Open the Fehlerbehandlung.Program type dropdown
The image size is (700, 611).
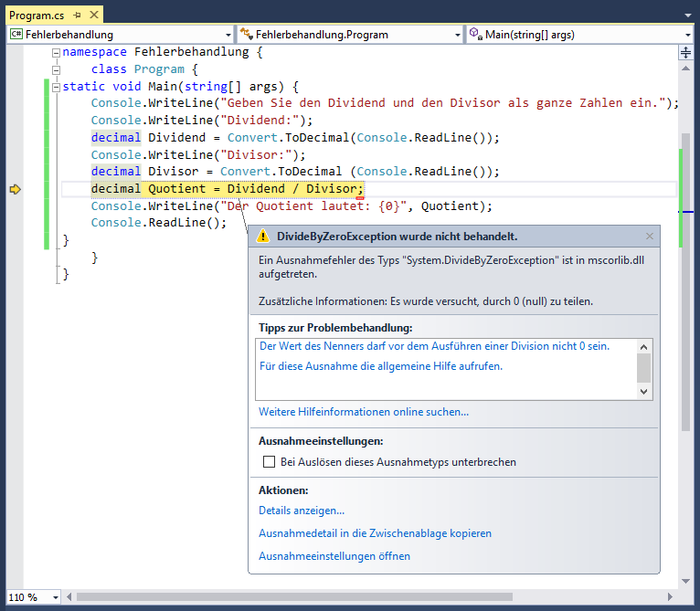[458, 35]
